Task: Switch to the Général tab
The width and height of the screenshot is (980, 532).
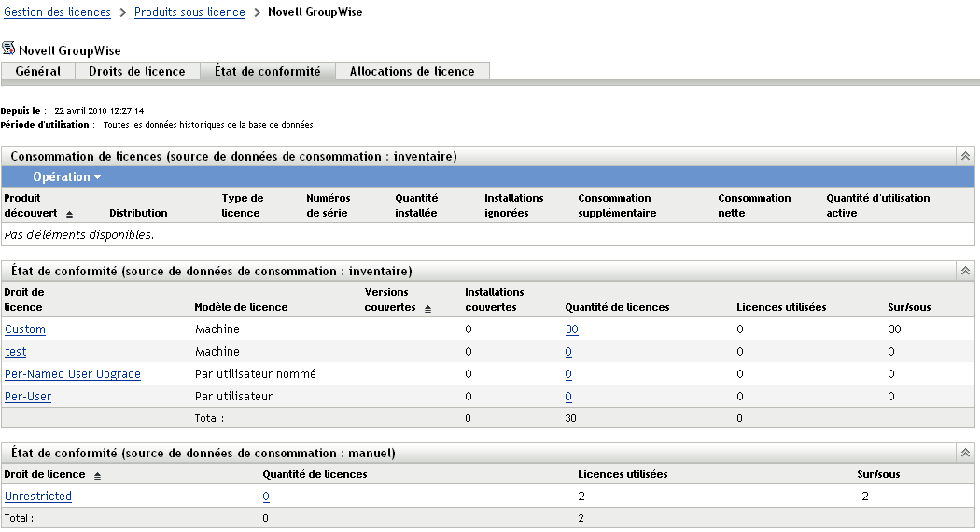Action: click(x=38, y=72)
